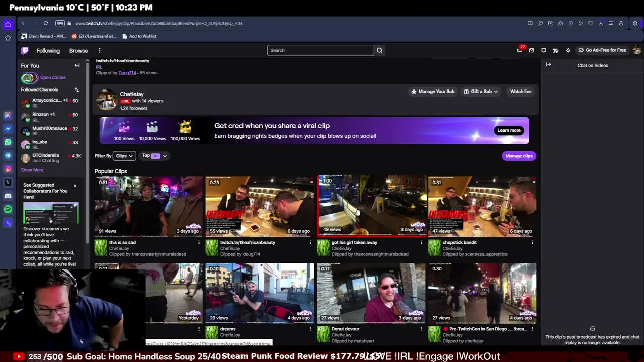Expand the Gift a Sub dropdown
644x362 pixels.
click(x=481, y=92)
